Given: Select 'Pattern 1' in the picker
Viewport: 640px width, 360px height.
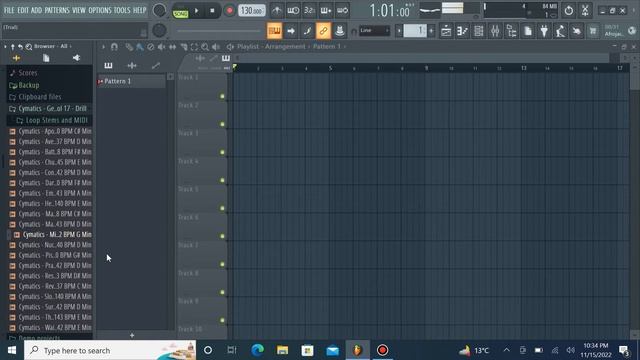Looking at the screenshot, I should [131, 81].
